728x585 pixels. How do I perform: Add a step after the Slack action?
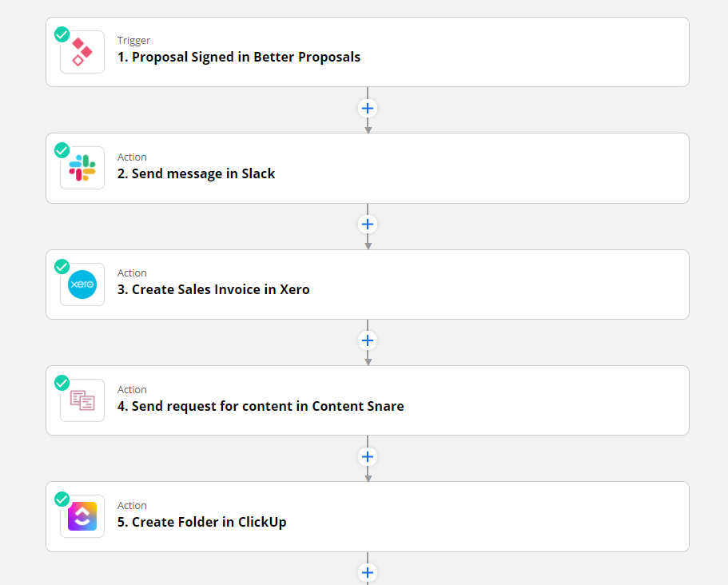click(x=368, y=225)
